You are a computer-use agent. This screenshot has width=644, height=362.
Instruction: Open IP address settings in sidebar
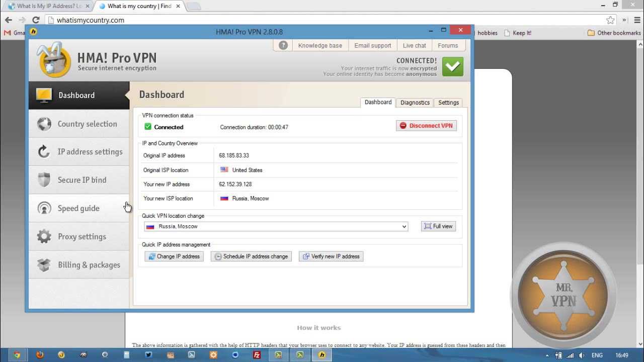[x=79, y=152]
